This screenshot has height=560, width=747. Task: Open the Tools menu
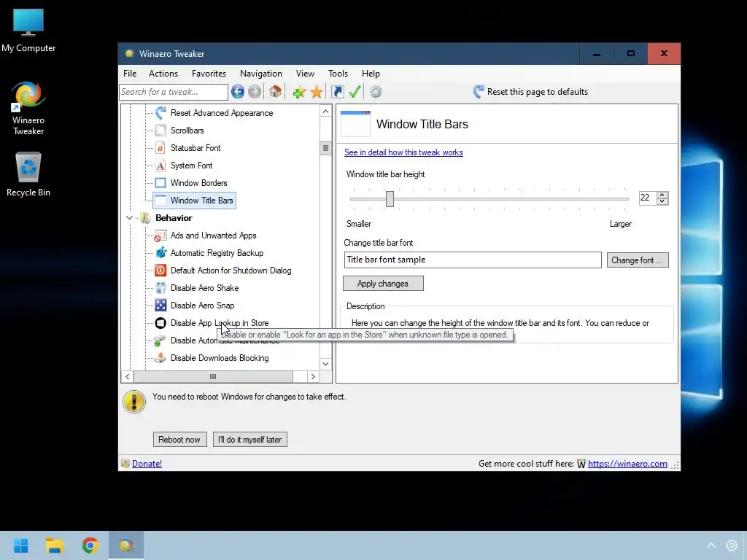pos(338,74)
